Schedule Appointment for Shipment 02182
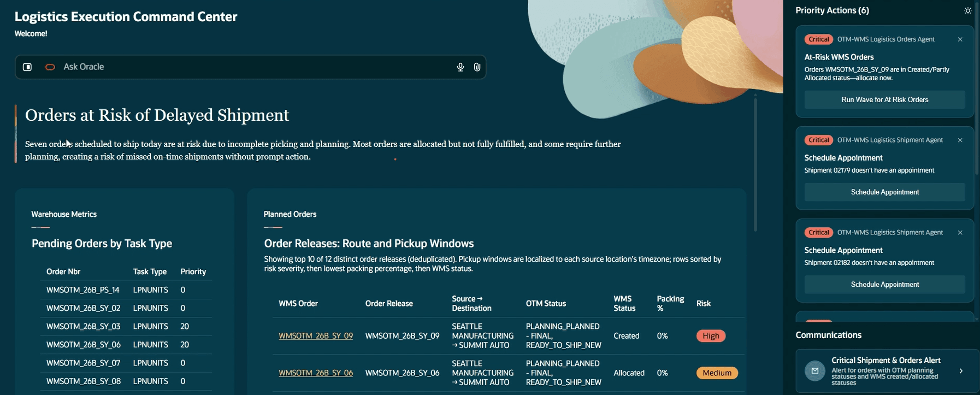The image size is (980, 395). [x=884, y=284]
